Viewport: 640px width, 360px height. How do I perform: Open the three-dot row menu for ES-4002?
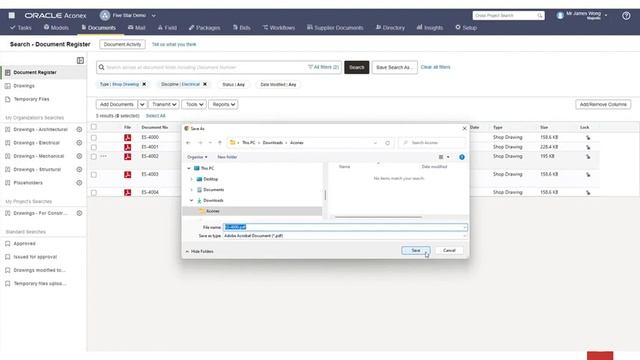(104, 156)
